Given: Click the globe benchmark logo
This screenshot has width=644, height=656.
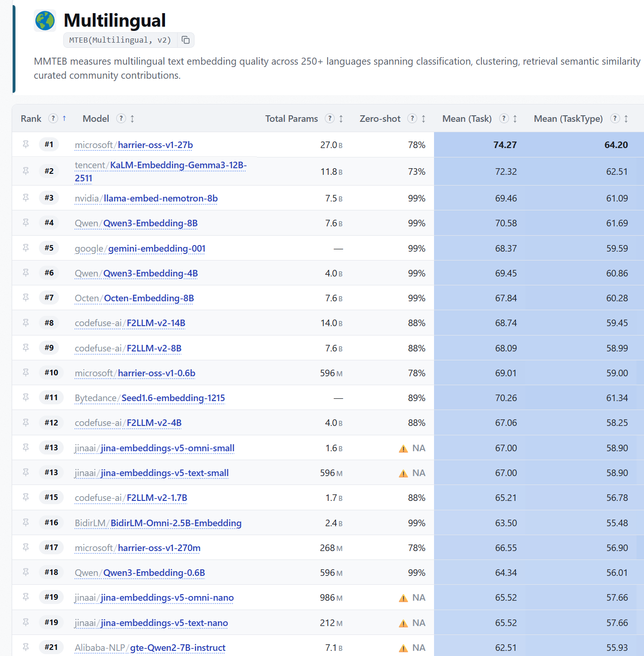Looking at the screenshot, I should (45, 21).
